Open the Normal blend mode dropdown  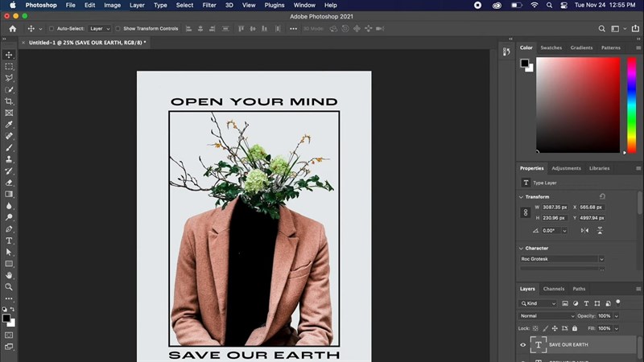547,316
